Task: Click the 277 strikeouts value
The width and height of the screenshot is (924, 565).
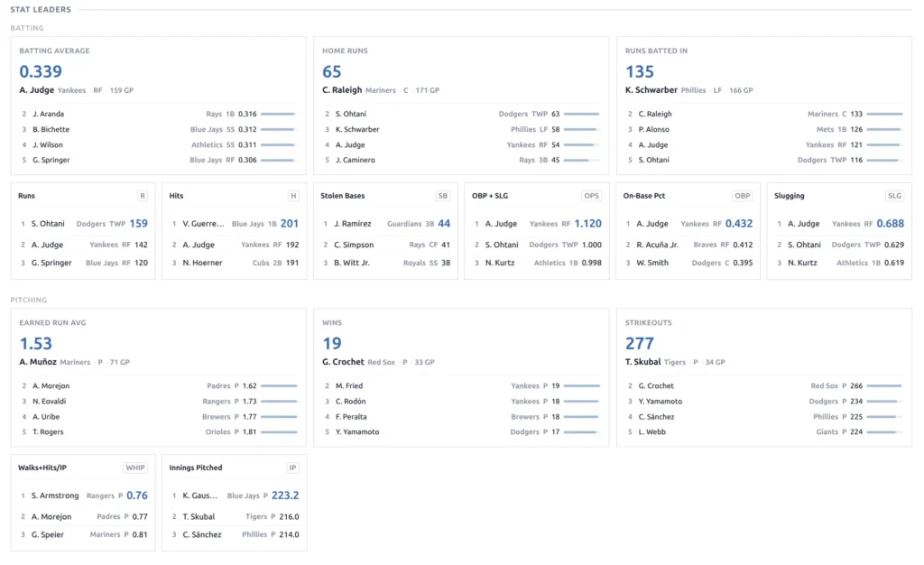Action: pos(640,344)
